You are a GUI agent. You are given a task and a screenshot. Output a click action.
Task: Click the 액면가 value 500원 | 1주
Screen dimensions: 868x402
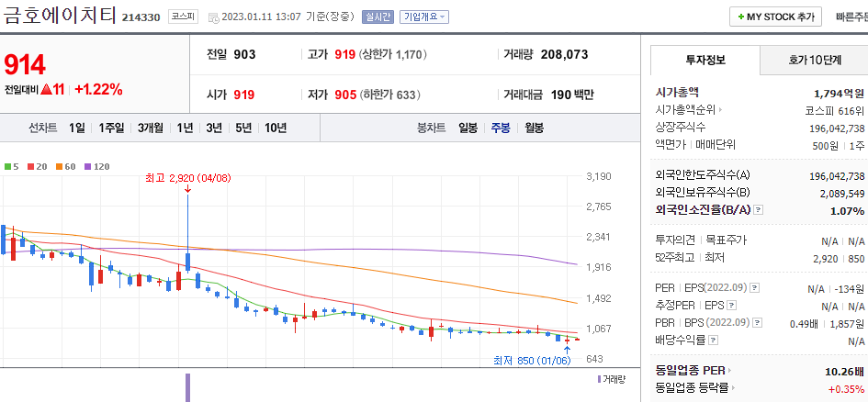840,145
